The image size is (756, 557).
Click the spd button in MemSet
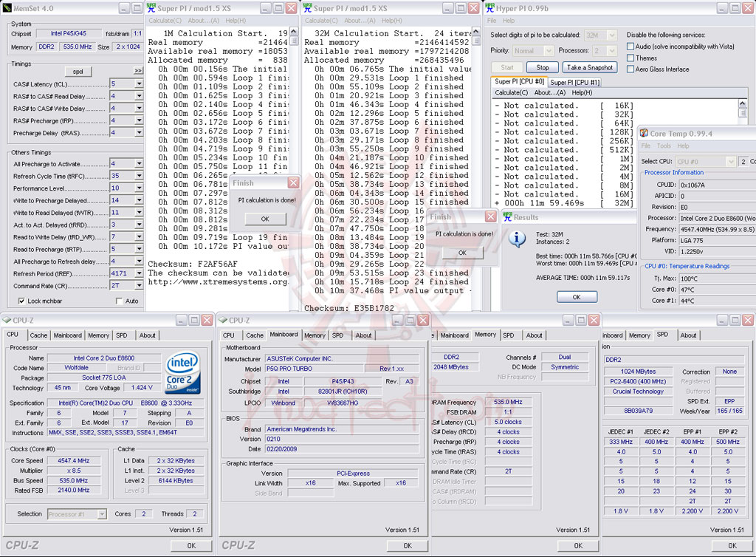(78, 71)
